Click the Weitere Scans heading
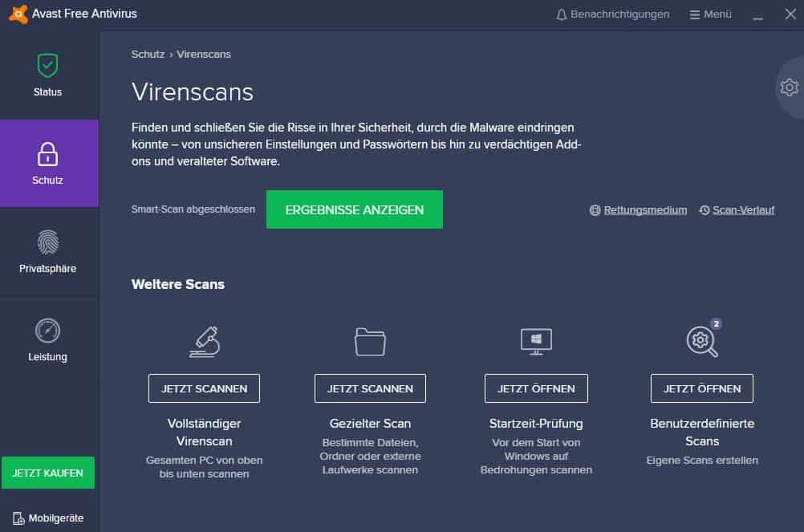The width and height of the screenshot is (804, 532). click(178, 284)
